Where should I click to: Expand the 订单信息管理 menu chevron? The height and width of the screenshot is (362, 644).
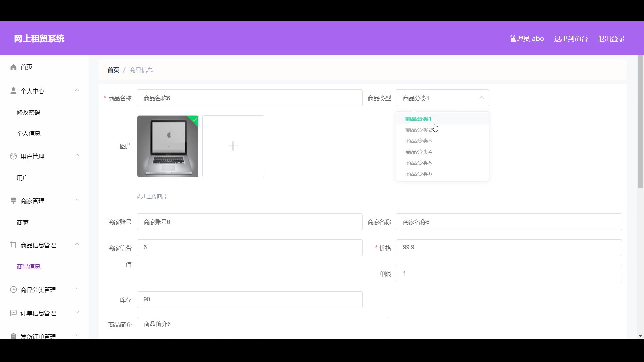click(77, 312)
